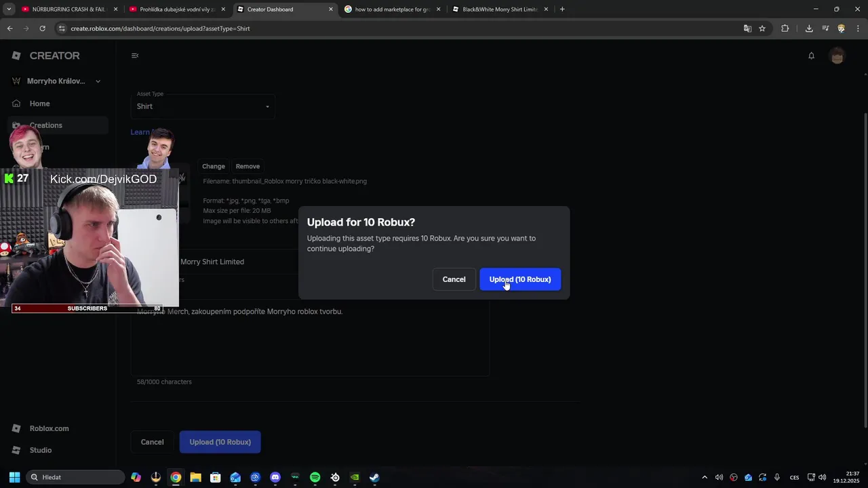Open the media control icon in toolbar
Screen dimensions: 868x488
coord(825,28)
